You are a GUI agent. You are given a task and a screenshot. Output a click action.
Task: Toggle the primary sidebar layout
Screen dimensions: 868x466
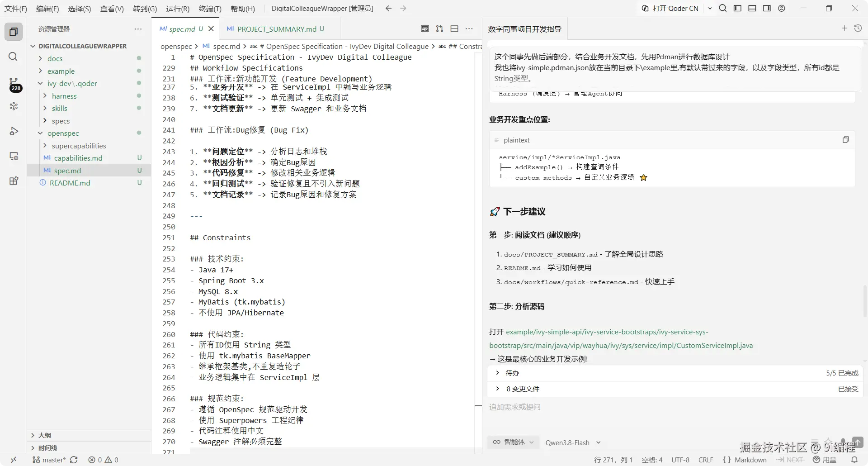coord(737,8)
